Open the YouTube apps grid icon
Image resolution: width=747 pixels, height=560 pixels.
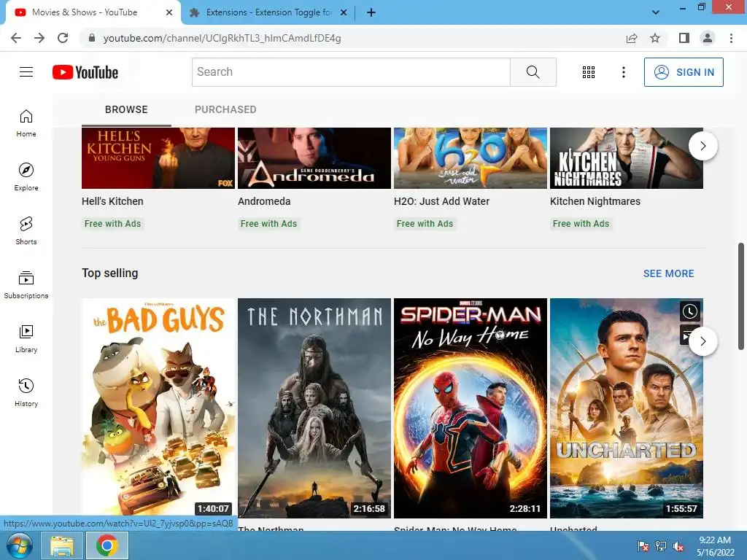[589, 72]
